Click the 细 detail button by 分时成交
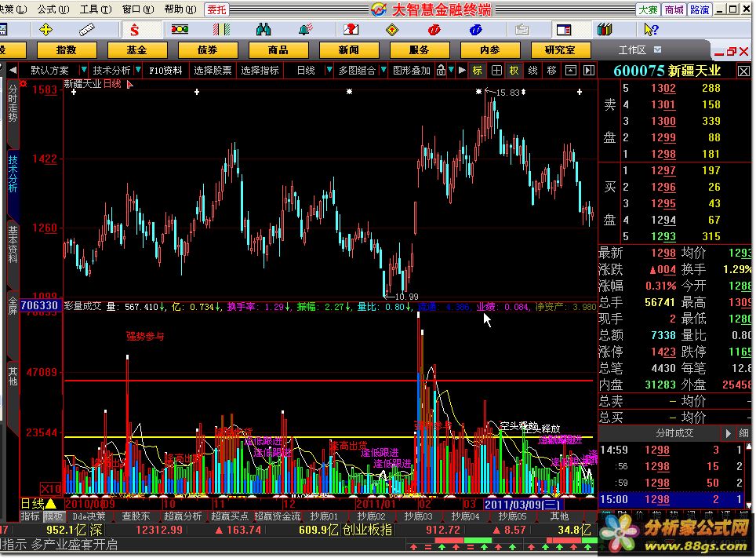The height and width of the screenshot is (558, 756). [744, 433]
